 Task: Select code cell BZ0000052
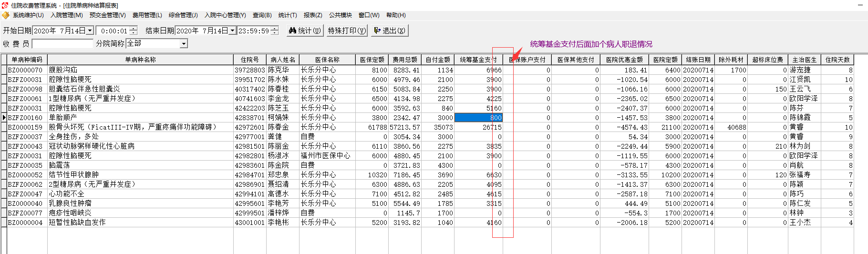click(27, 175)
